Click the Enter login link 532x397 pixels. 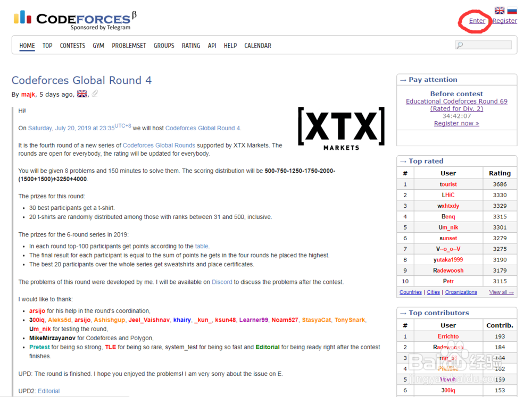click(477, 21)
